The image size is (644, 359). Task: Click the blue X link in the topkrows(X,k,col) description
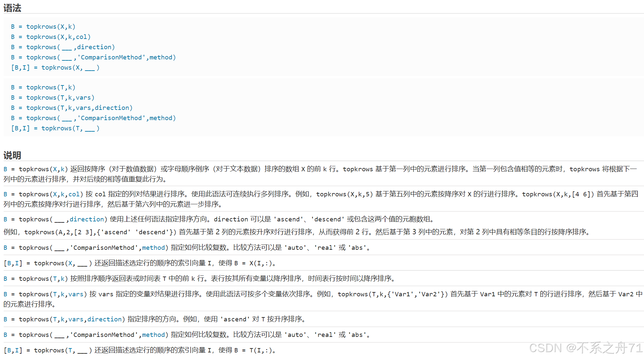(55, 194)
